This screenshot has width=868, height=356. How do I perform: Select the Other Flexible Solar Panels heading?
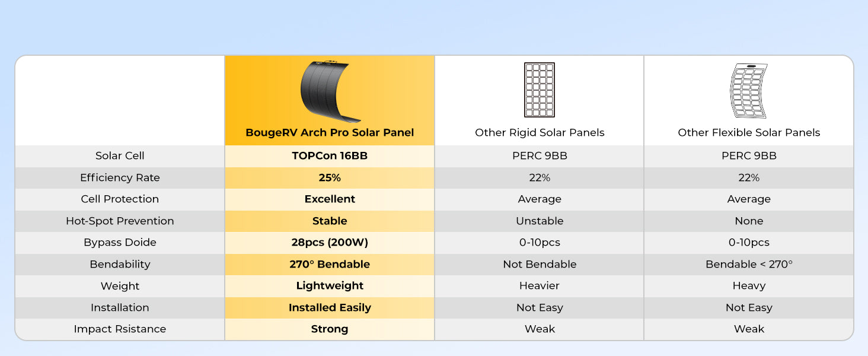coord(749,133)
